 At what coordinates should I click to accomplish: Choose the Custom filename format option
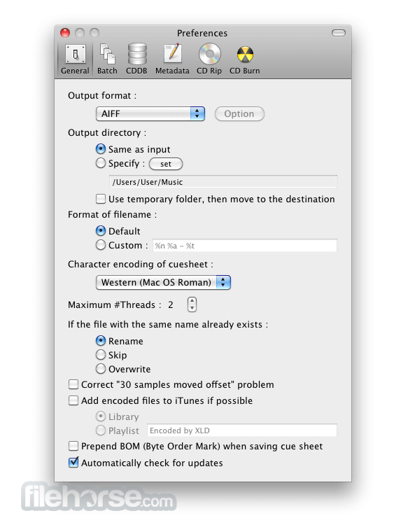pos(101,245)
